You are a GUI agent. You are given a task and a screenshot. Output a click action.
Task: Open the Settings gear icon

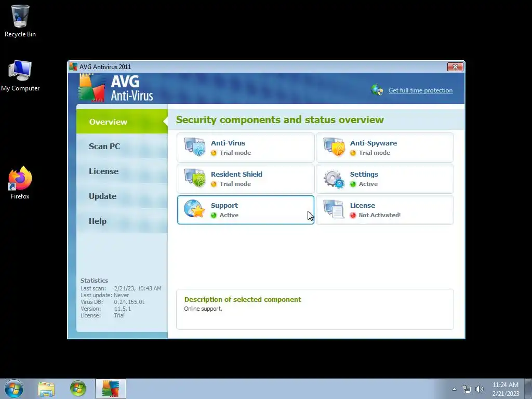[334, 179]
